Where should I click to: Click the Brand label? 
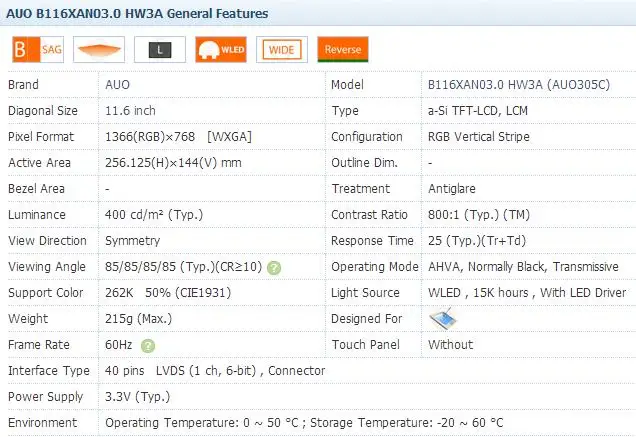[24, 85]
